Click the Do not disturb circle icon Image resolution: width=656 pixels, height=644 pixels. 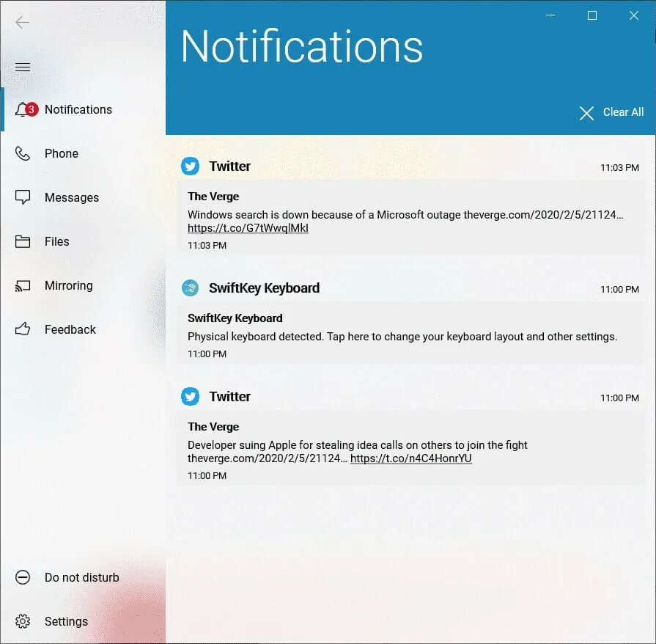click(23, 577)
